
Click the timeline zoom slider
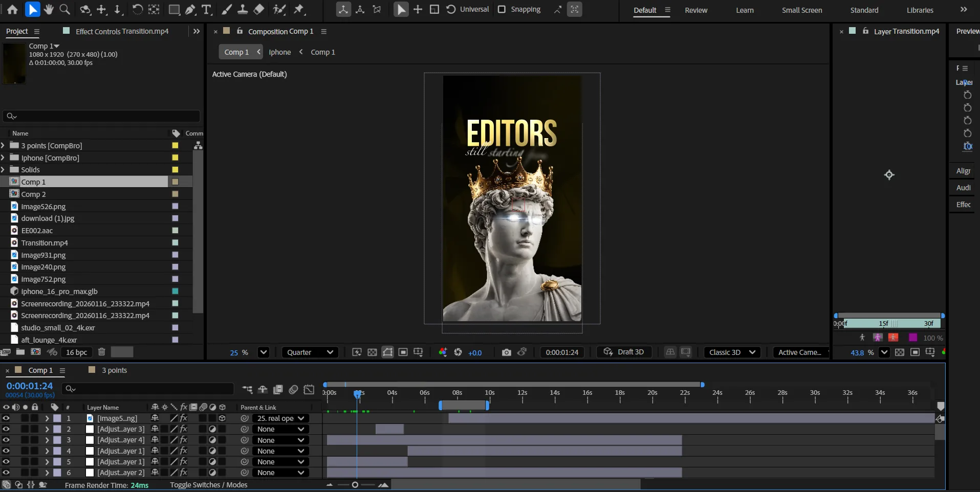click(355, 485)
